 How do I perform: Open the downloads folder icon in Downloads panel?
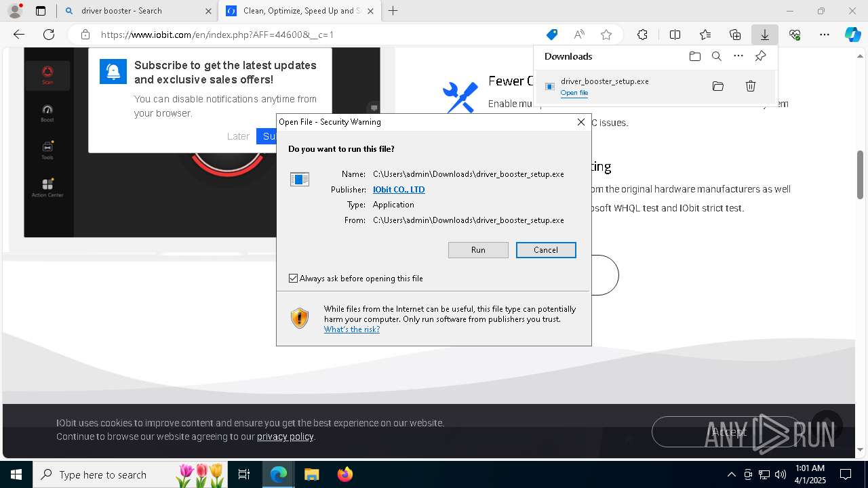click(x=695, y=56)
